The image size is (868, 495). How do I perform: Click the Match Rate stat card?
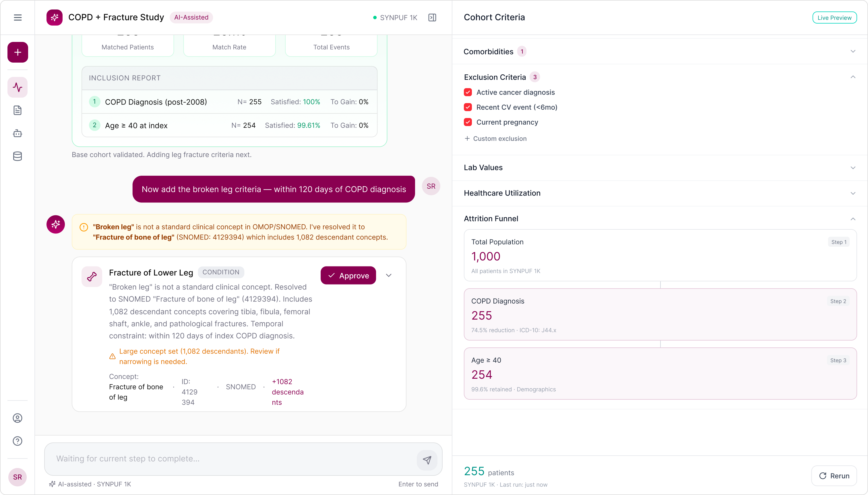[229, 46]
